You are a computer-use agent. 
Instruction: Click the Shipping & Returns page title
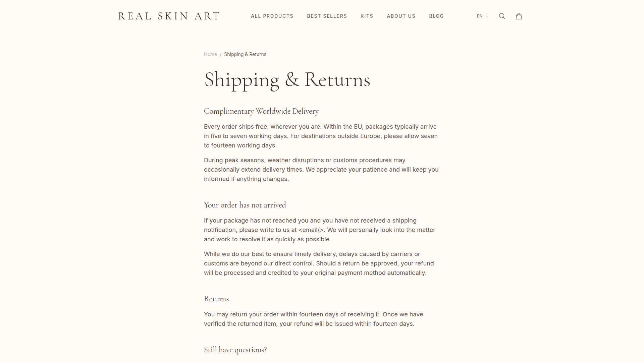287,80
